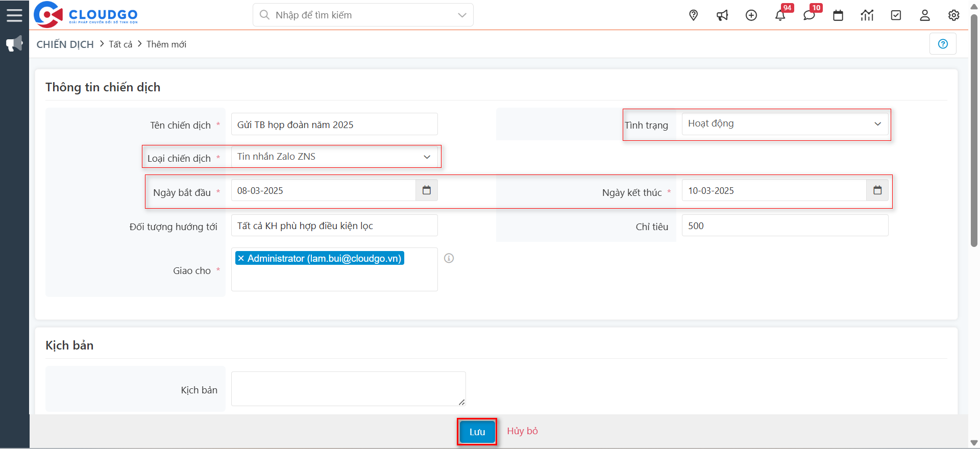
Task: Open date picker for Ngày kết thúc
Action: click(877, 190)
